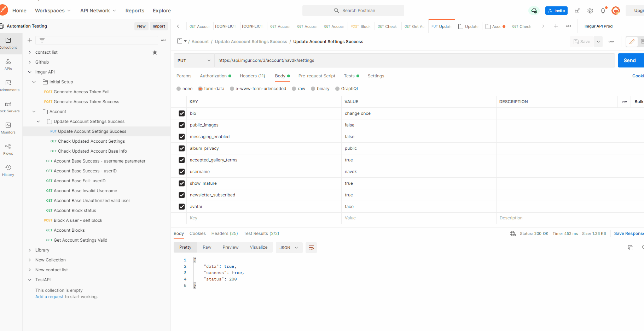The width and height of the screenshot is (644, 331).
Task: Click the Import button
Action: 159,26
